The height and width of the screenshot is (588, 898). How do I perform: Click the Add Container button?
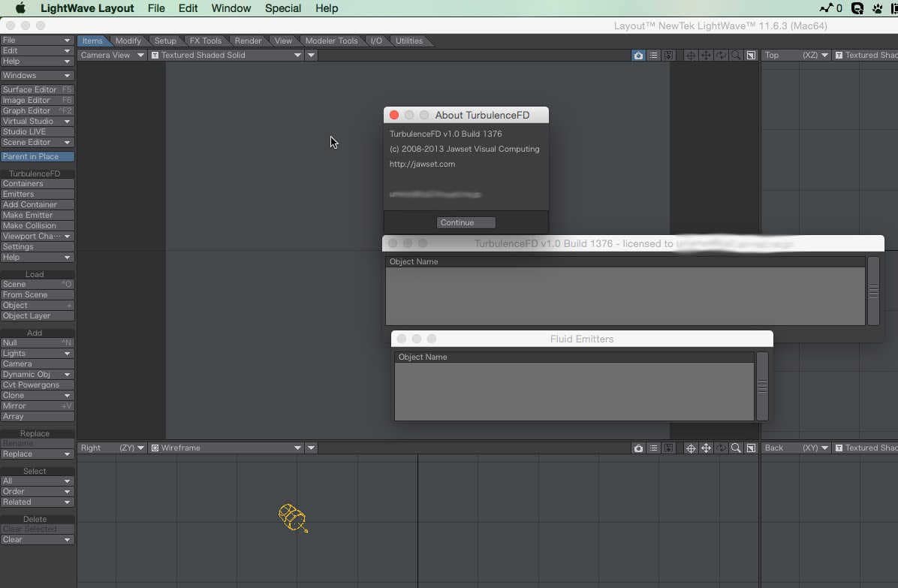tap(37, 205)
